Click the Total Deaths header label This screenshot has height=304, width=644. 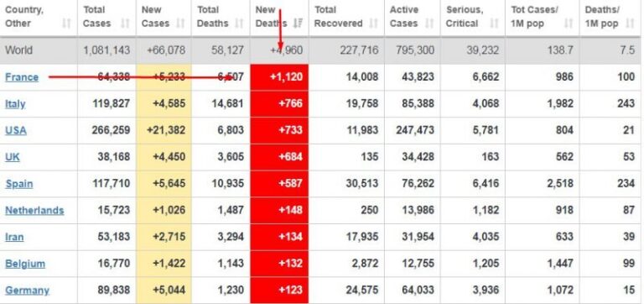(x=212, y=17)
